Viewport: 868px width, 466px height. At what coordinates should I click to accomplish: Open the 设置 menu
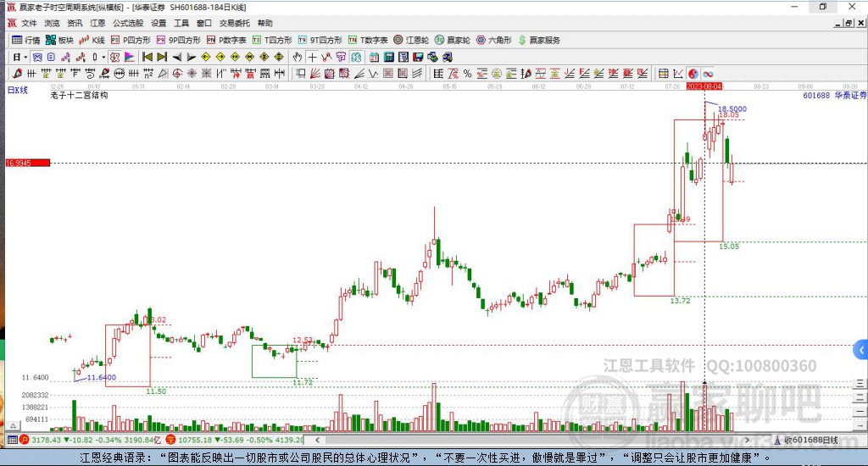[x=159, y=23]
